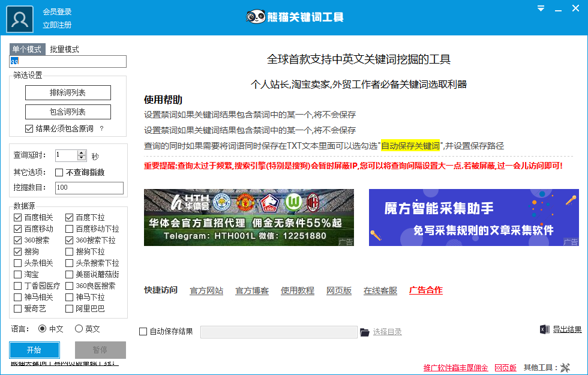The height and width of the screenshot is (375, 588).
Task: Open the 官方网站 link
Action: 206,290
